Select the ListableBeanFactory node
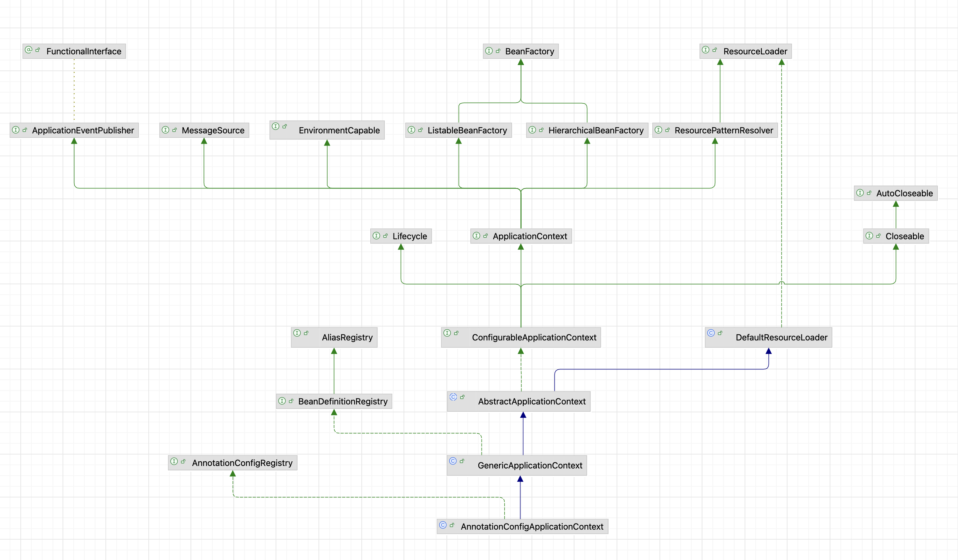The height and width of the screenshot is (560, 958). [x=467, y=131]
